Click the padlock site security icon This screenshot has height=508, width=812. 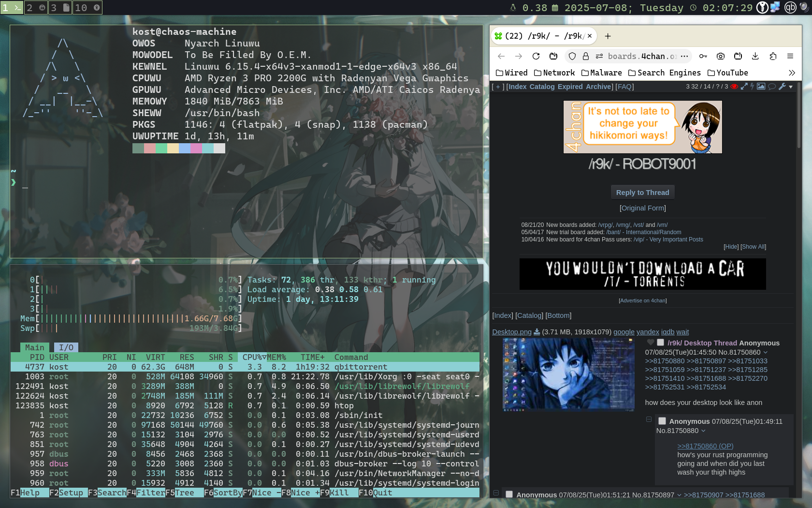tap(586, 56)
